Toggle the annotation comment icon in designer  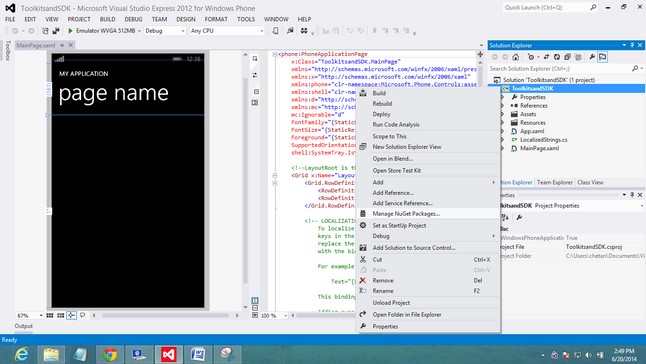click(x=82, y=315)
